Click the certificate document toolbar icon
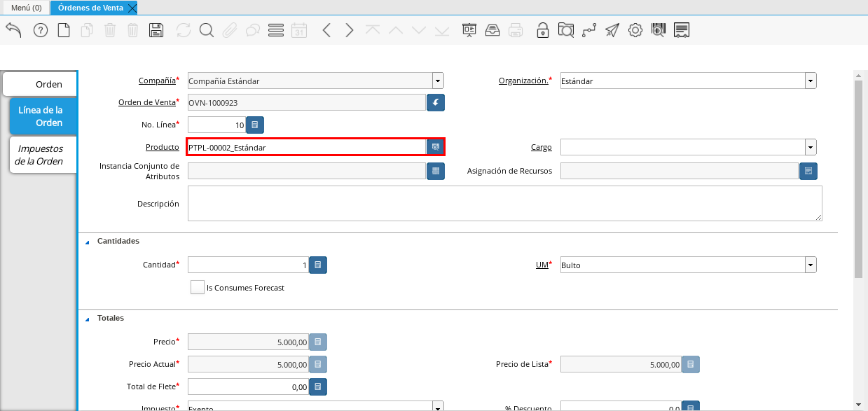 point(682,30)
